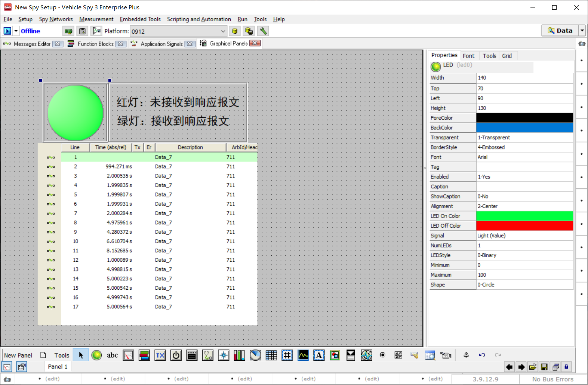
Task: Click the undo arrow in panel toolbar
Action: tap(482, 355)
